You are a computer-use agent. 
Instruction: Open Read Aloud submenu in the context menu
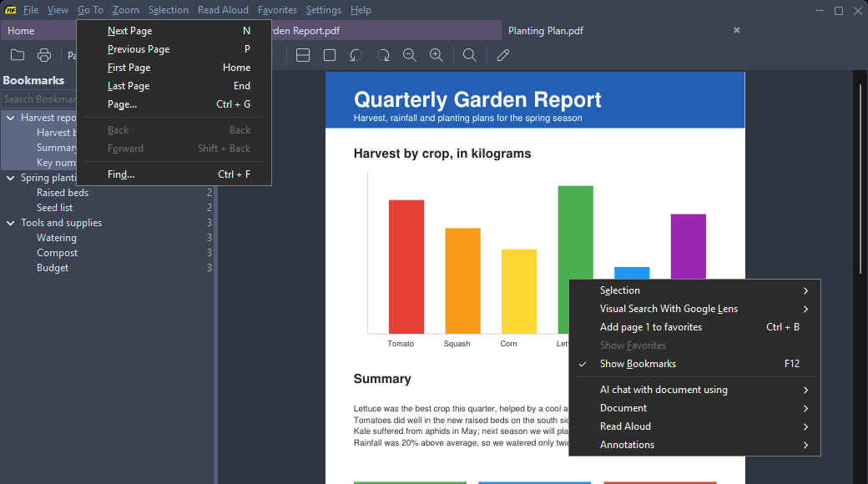pyautogui.click(x=694, y=426)
